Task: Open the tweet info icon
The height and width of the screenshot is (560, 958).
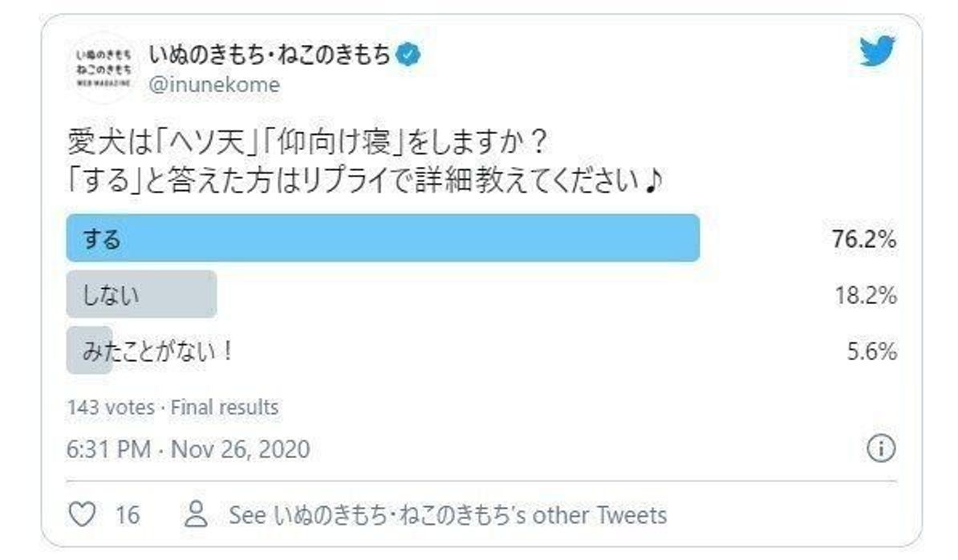Action: [881, 448]
